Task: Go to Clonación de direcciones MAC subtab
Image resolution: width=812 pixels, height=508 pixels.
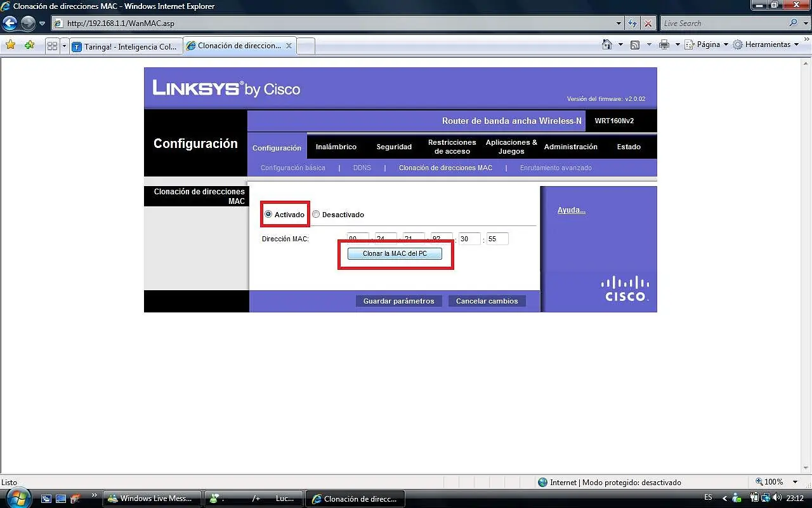Action: tap(445, 168)
